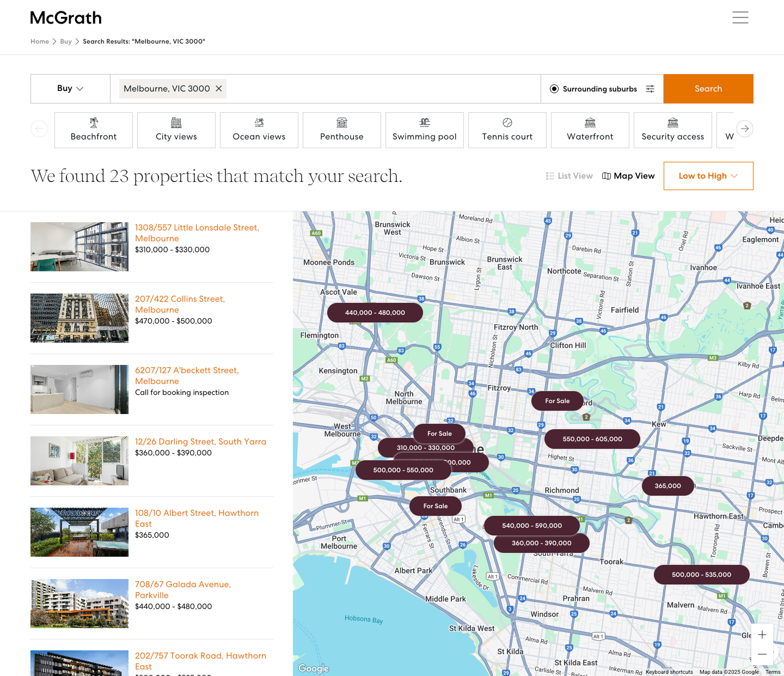Zoom out on the map
This screenshot has width=784, height=676.
click(x=762, y=654)
